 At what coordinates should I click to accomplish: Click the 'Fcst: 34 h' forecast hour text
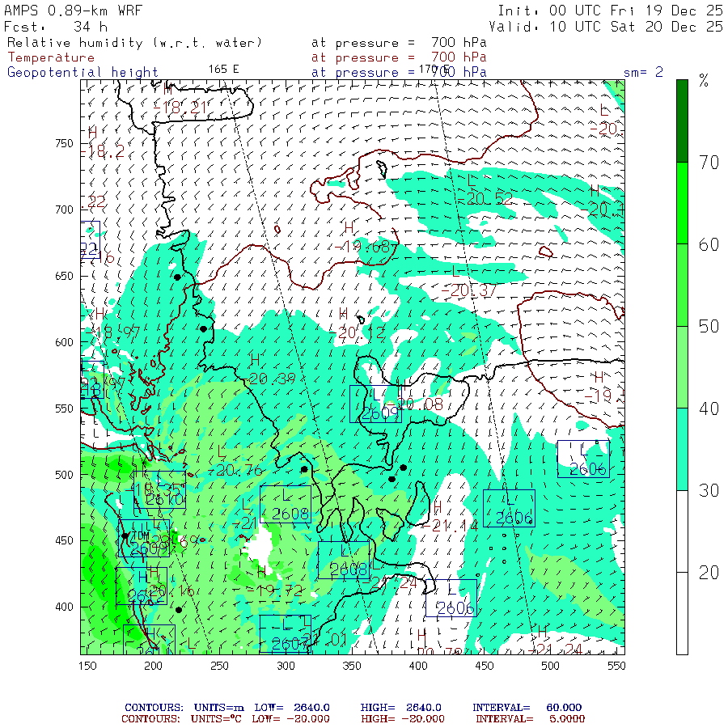click(56, 27)
